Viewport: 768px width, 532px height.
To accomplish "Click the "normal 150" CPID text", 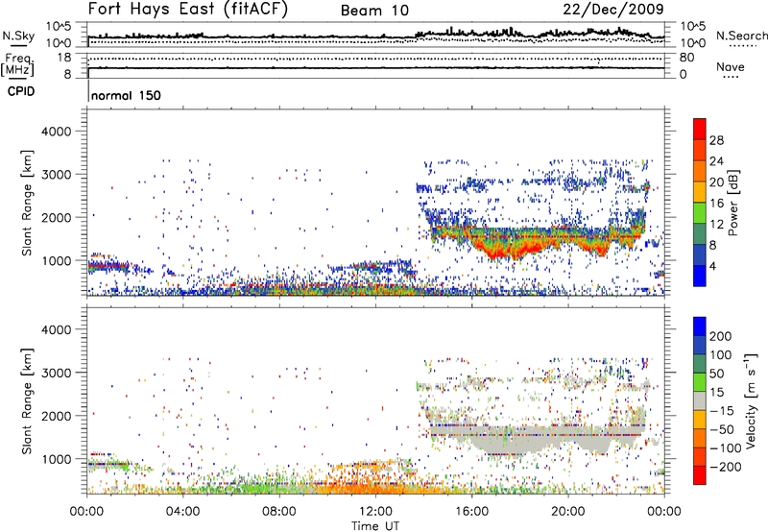I will click(x=126, y=95).
